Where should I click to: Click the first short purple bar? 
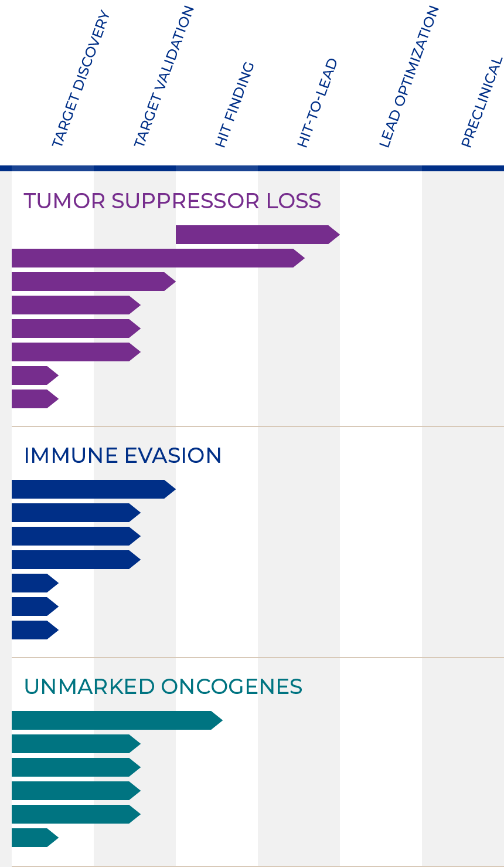pyautogui.click(x=35, y=375)
